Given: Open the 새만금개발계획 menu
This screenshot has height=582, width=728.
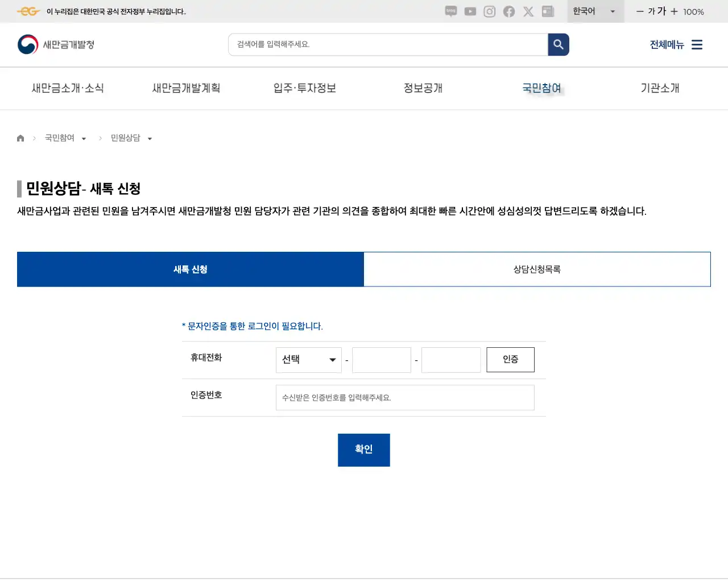Looking at the screenshot, I should 186,88.
